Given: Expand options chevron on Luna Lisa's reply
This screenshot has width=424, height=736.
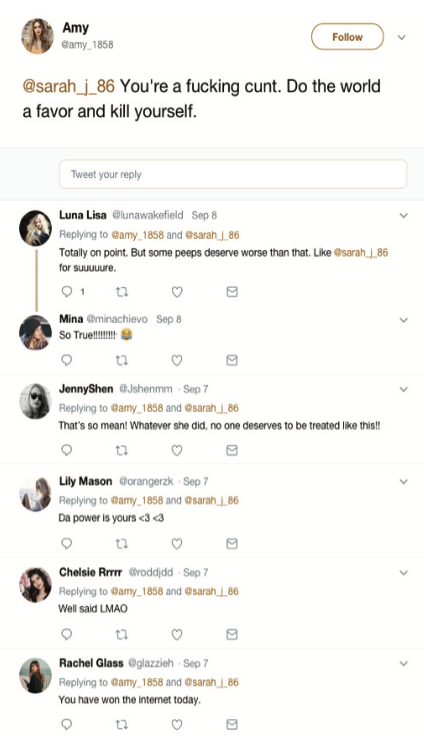Looking at the screenshot, I should (x=403, y=215).
